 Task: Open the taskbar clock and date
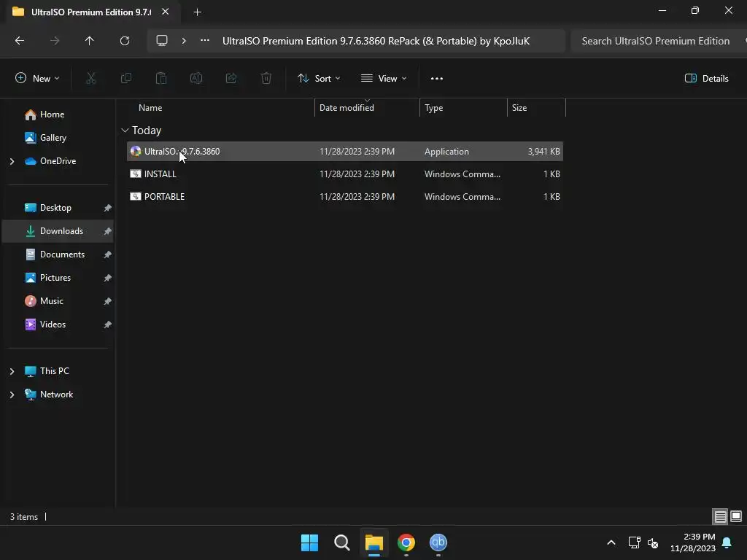(693, 542)
